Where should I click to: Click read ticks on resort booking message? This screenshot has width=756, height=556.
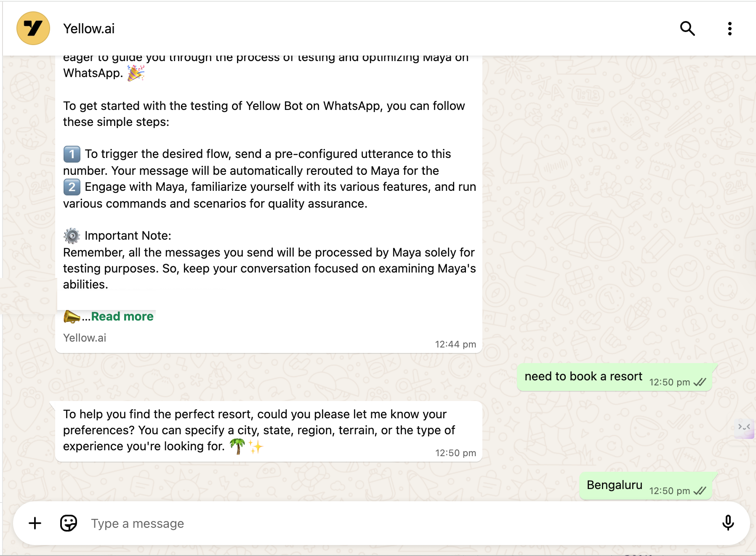click(x=700, y=382)
